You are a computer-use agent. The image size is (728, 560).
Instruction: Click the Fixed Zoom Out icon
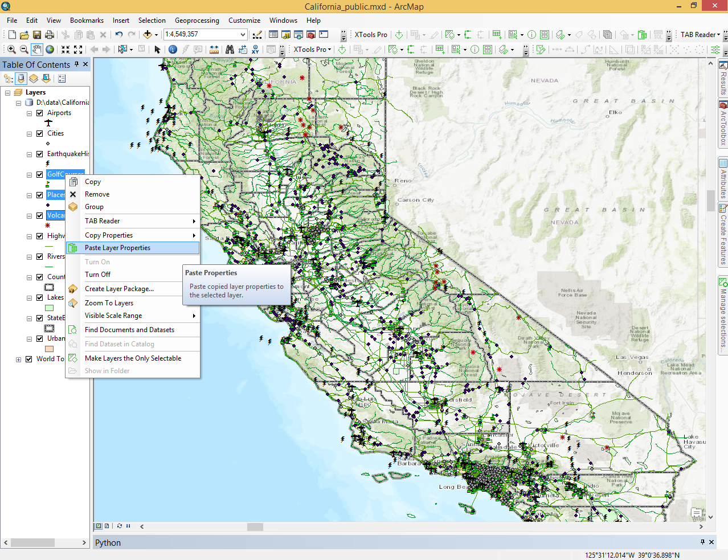(x=78, y=50)
